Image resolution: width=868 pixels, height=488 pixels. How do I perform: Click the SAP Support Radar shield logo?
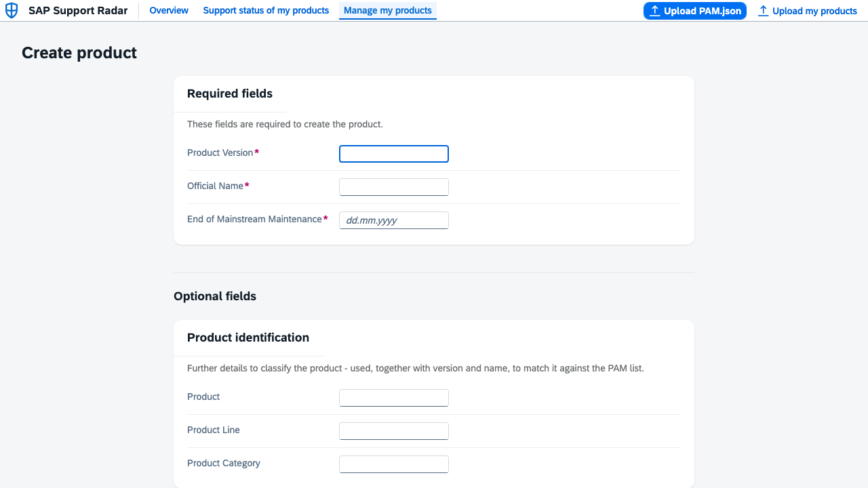pos(12,11)
